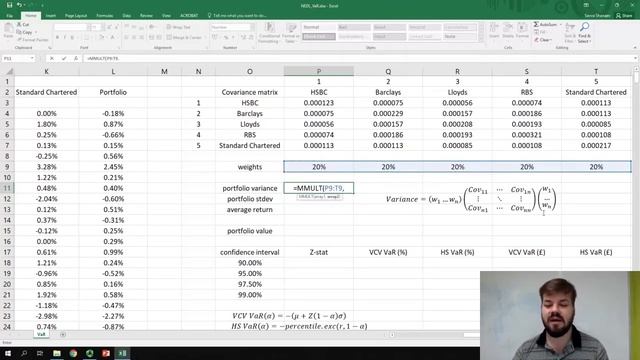This screenshot has width=640, height=360.
Task: Click the Paste icon
Action: pyautogui.click(x=8, y=31)
